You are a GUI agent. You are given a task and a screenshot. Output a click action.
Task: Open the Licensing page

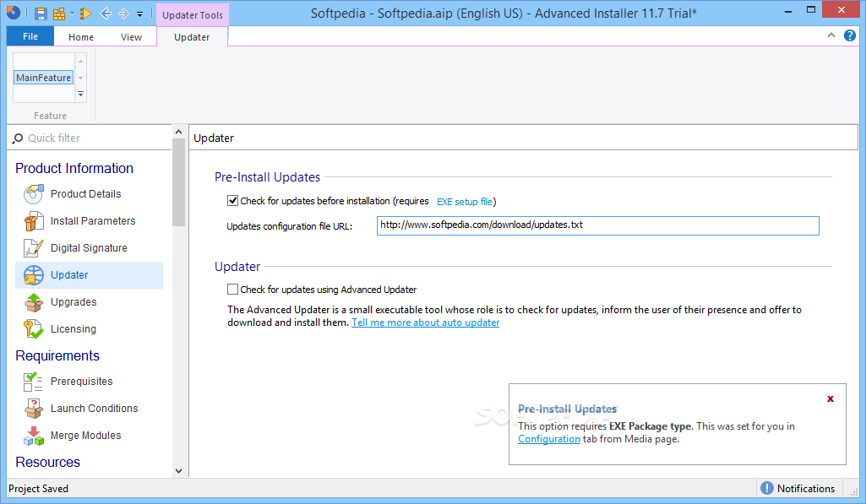click(74, 329)
